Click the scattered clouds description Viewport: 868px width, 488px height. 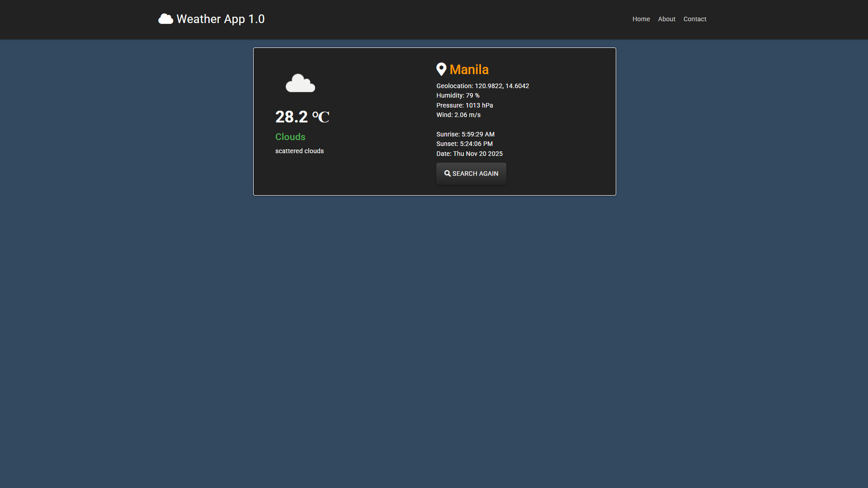(299, 151)
